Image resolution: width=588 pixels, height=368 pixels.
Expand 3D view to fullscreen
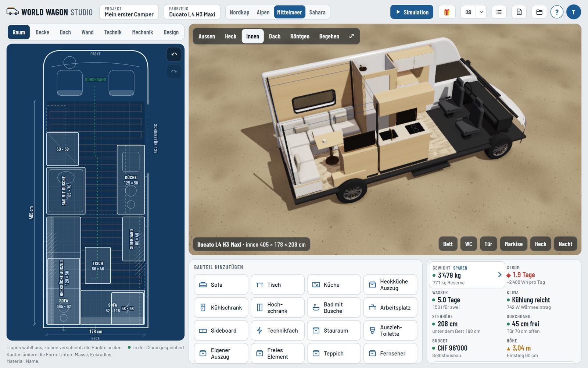tap(351, 36)
